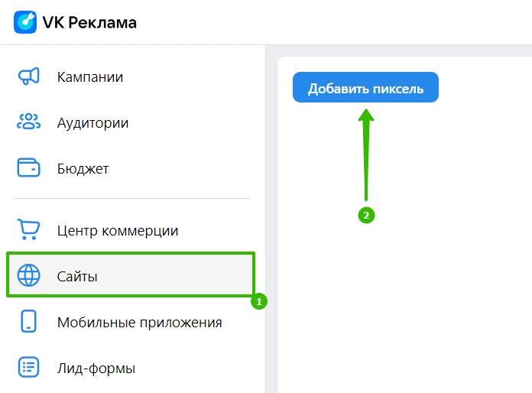Screen dimensions: 532x393
Task: Go to Лид-формы text entry
Action: tap(96, 369)
